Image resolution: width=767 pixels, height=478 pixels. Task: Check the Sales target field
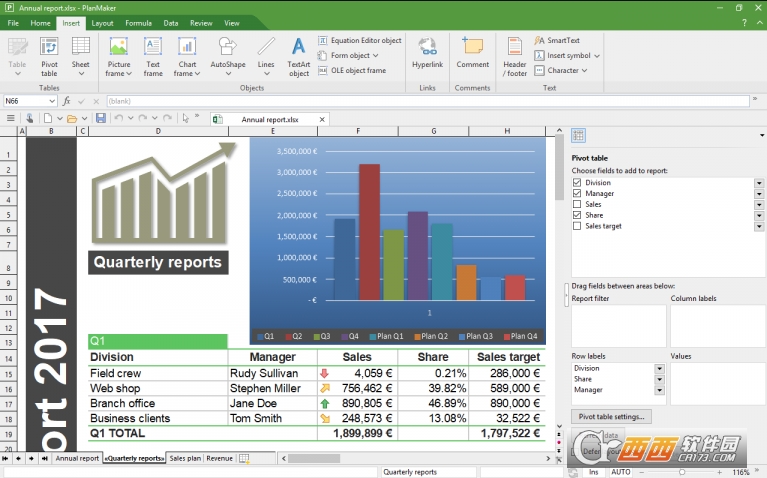click(577, 226)
